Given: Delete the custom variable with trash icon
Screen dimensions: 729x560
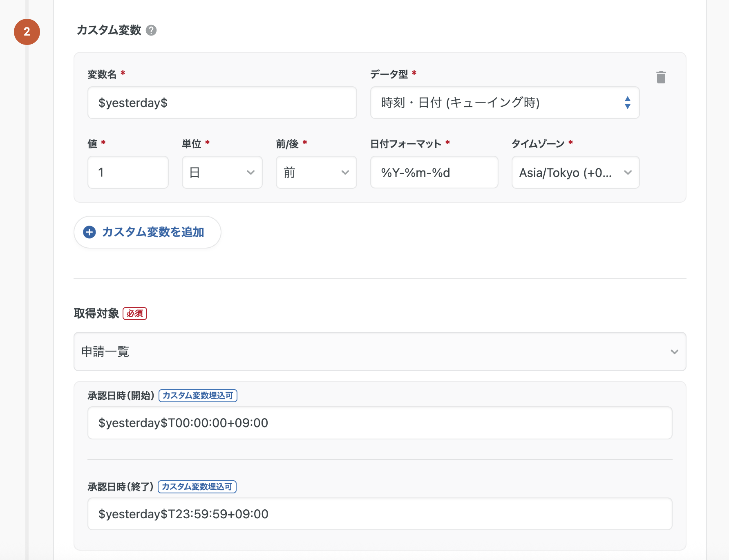Looking at the screenshot, I should coord(661,77).
